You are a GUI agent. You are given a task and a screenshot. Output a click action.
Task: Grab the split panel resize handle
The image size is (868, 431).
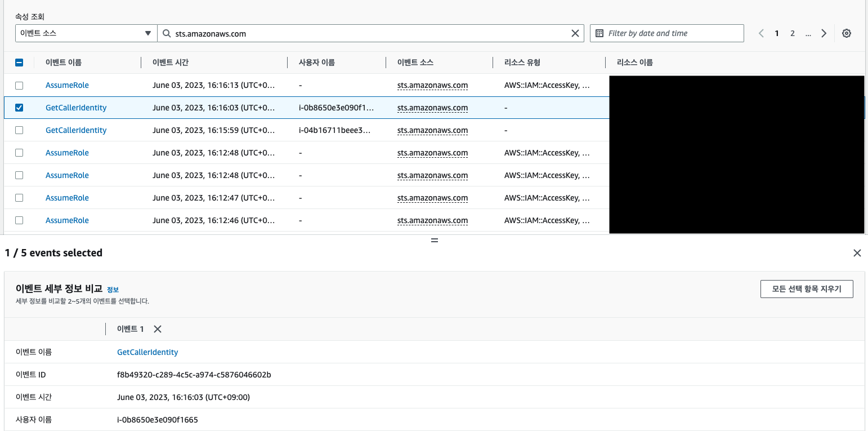click(x=434, y=240)
